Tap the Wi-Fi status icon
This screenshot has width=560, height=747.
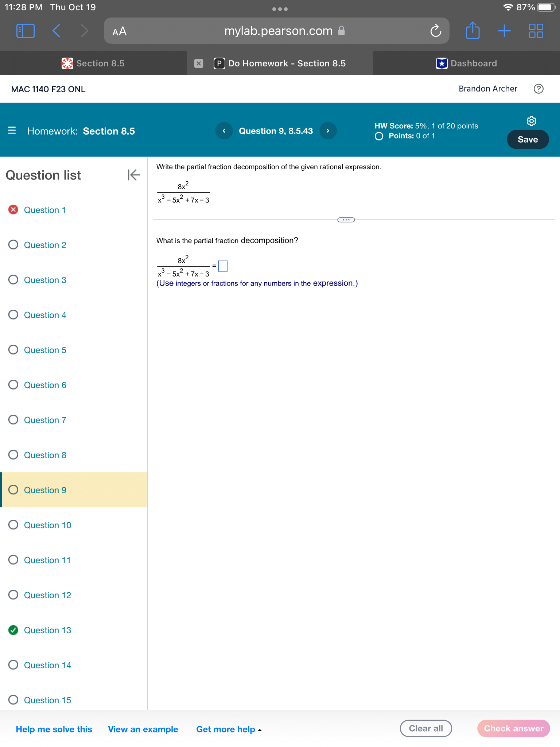point(508,7)
